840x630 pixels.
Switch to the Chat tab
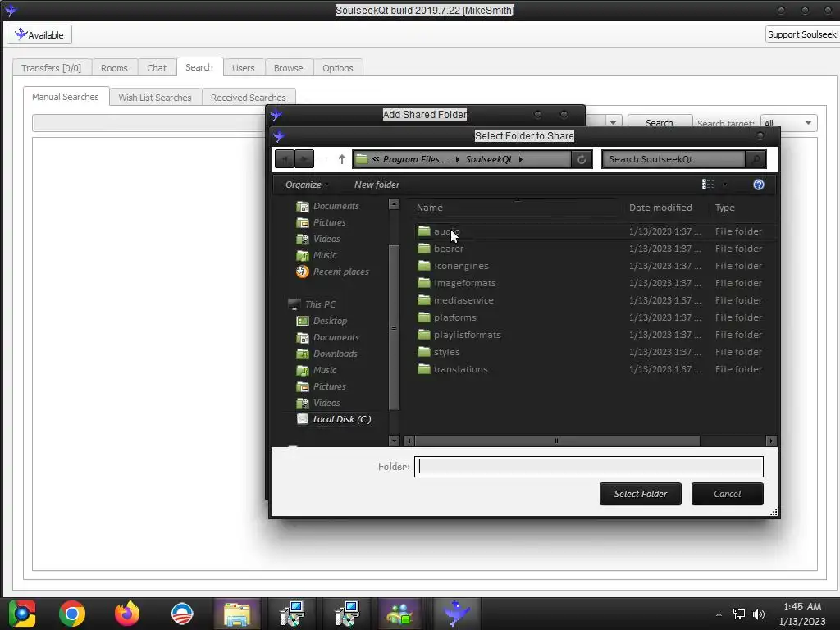coord(157,68)
